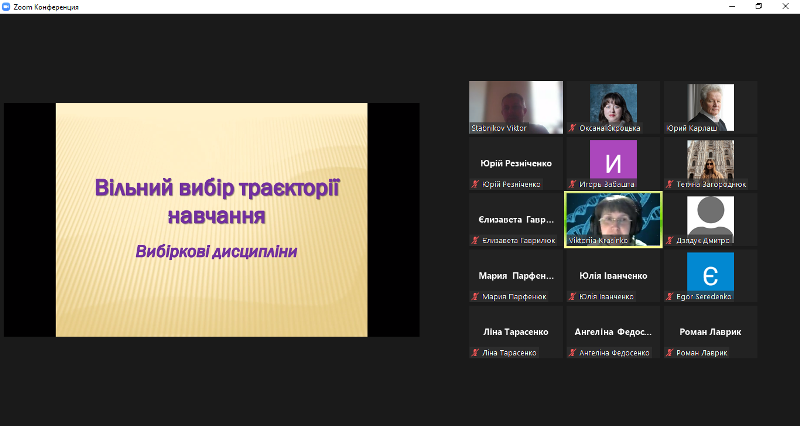
Task: Click muted microphone icon beside Игорь Забашта
Action: tap(572, 184)
